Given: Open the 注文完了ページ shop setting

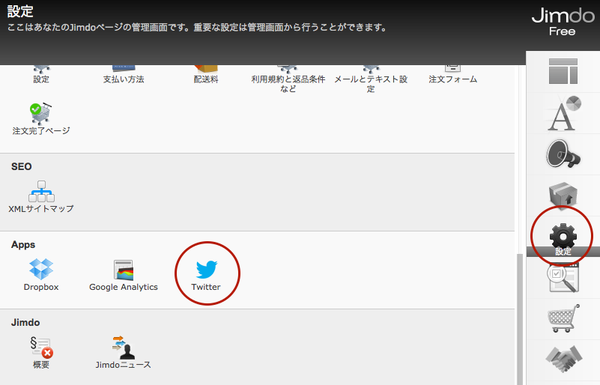Looking at the screenshot, I should coord(41,119).
